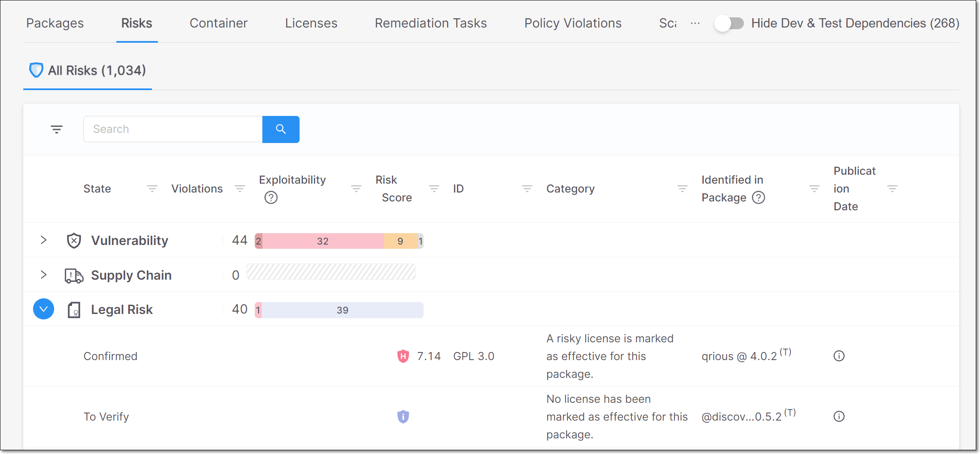Select the Risks tab
The width and height of the screenshot is (980, 454).
[x=137, y=23]
